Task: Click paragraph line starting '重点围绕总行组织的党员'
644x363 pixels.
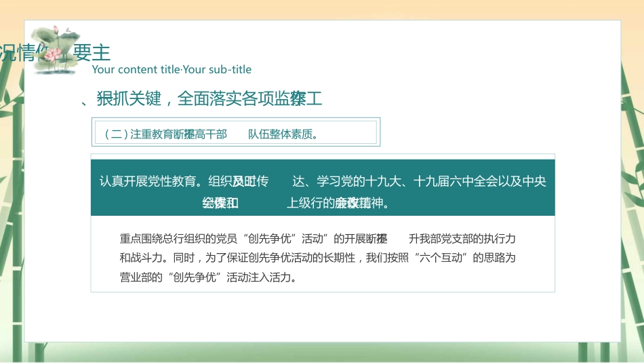Action: click(x=317, y=238)
